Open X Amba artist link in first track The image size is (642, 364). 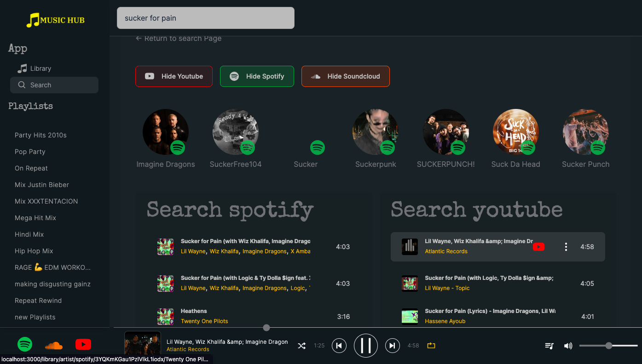(300, 251)
